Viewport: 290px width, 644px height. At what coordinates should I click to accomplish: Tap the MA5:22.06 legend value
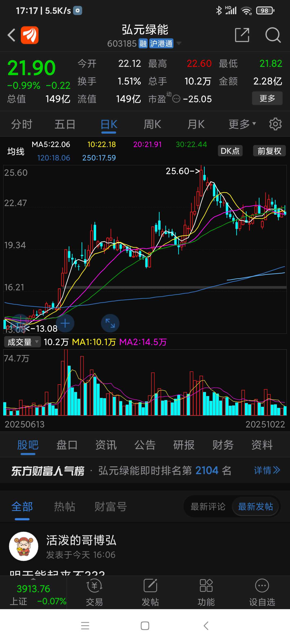pyautogui.click(x=51, y=144)
